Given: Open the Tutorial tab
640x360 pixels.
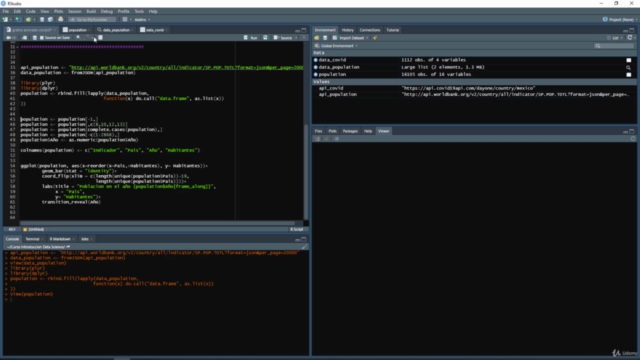Looking at the screenshot, I should point(392,30).
